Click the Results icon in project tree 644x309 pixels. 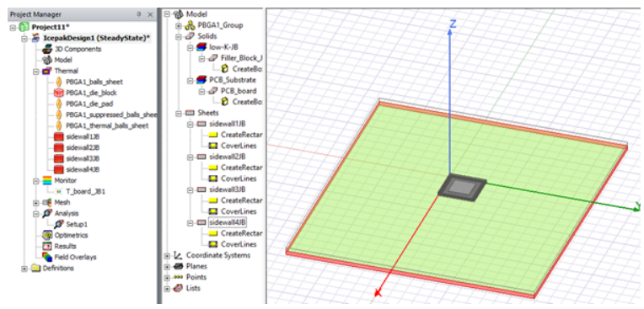click(47, 246)
